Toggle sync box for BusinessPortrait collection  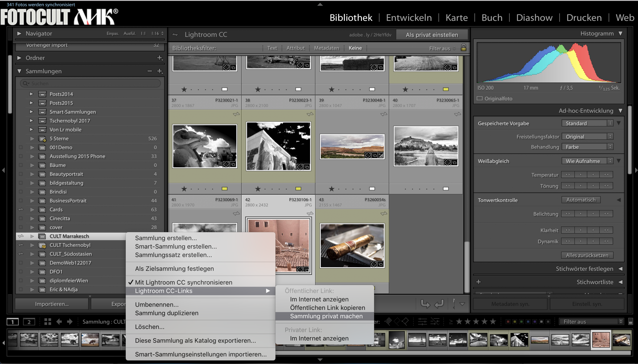(21, 201)
